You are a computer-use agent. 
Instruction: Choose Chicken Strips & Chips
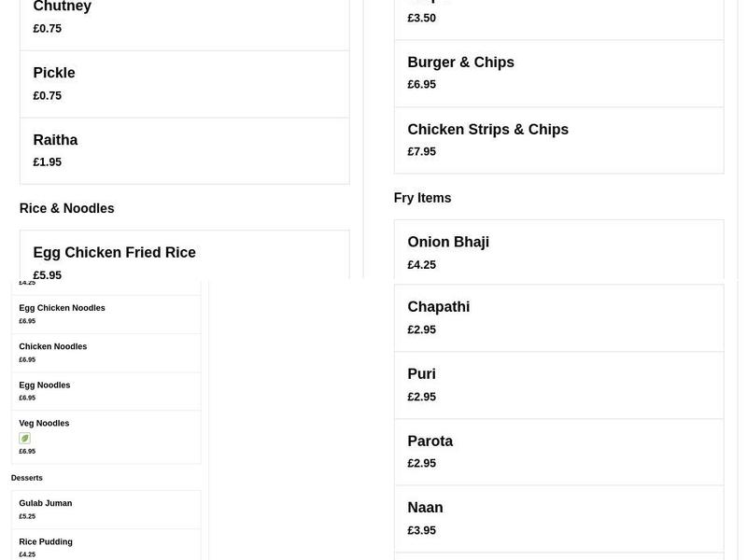click(557, 140)
